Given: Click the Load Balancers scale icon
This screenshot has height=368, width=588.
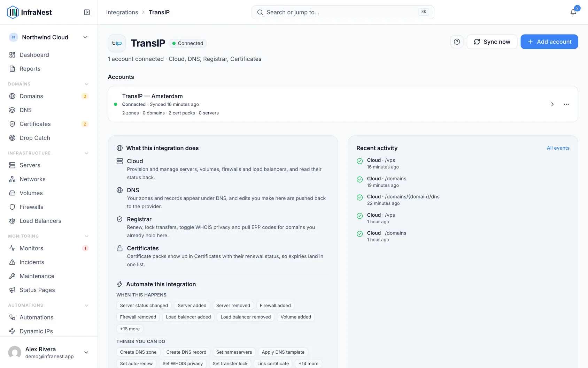Looking at the screenshot, I should point(12,221).
